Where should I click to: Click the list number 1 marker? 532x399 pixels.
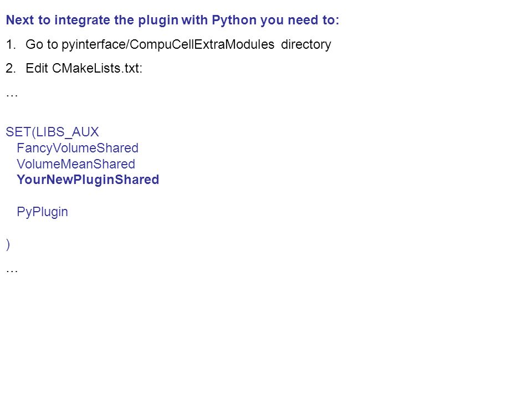point(11,44)
